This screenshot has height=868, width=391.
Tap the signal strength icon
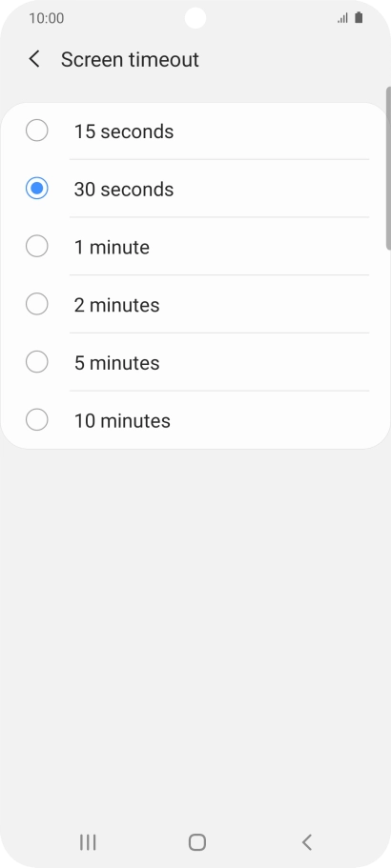tap(342, 18)
